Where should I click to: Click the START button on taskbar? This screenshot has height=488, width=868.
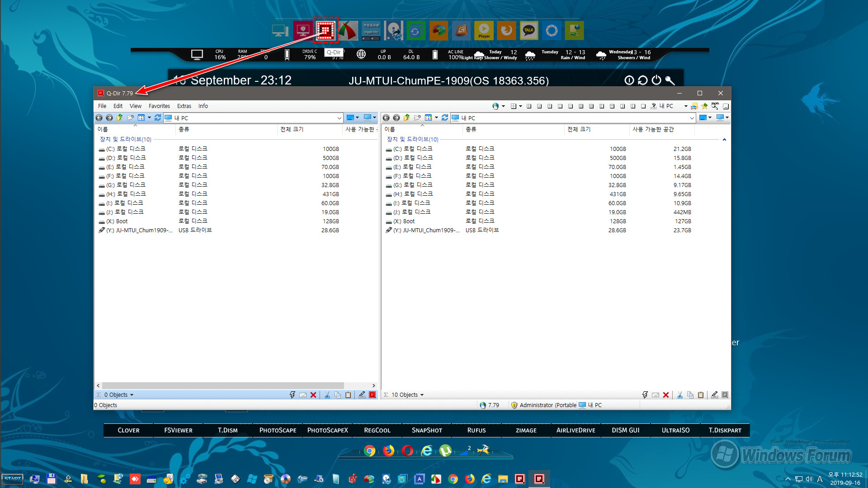pos(13,479)
